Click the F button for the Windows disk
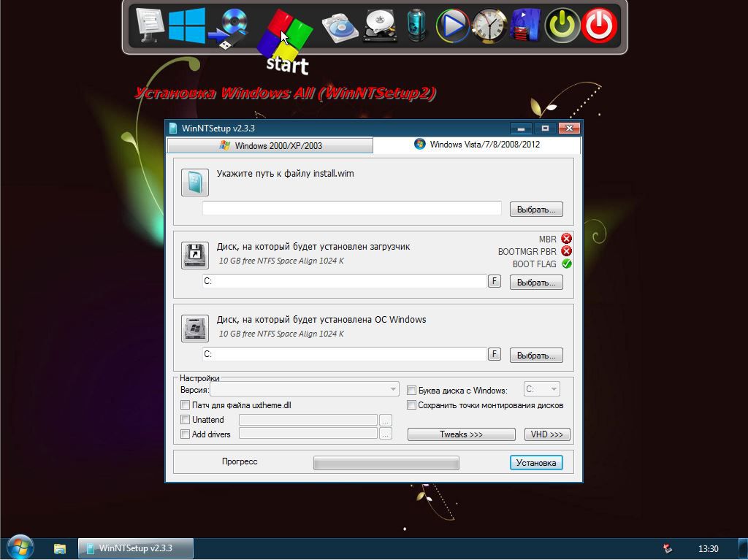 coord(495,354)
